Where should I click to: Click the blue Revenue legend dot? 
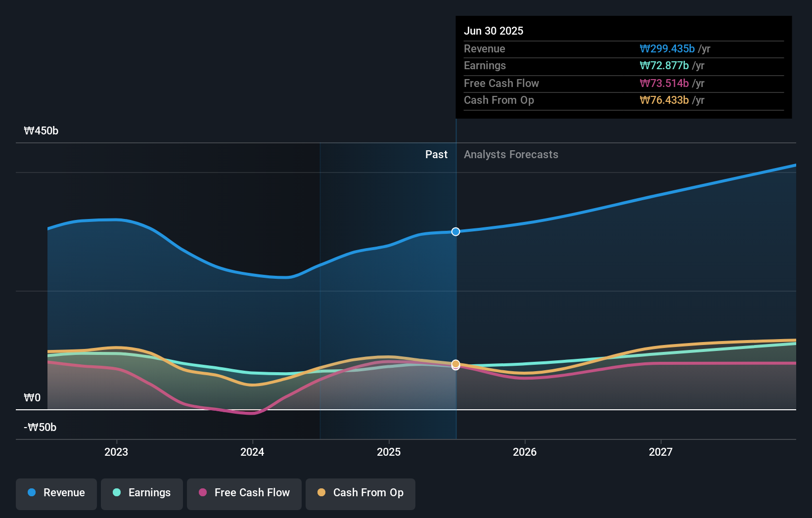coord(33,493)
